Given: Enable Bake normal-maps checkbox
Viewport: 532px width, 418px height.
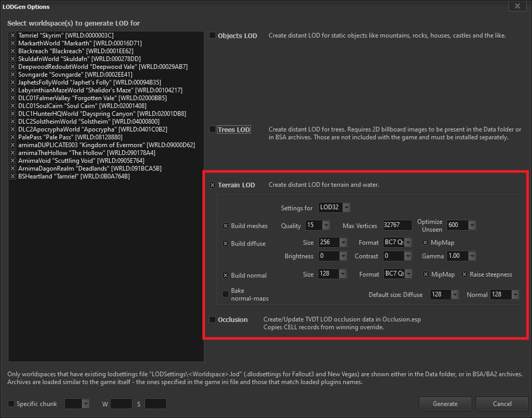Looking at the screenshot, I should [225, 294].
